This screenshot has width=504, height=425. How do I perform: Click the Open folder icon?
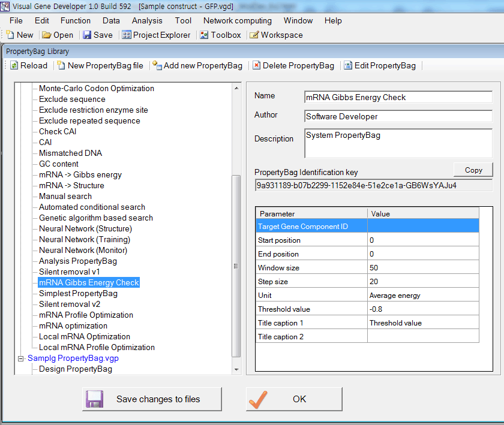[x=47, y=35]
